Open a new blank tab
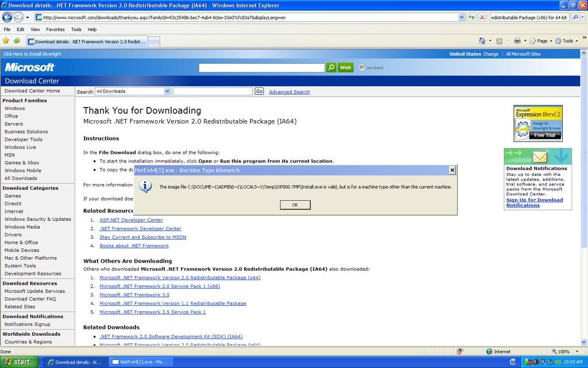The image size is (588, 368). coord(154,41)
